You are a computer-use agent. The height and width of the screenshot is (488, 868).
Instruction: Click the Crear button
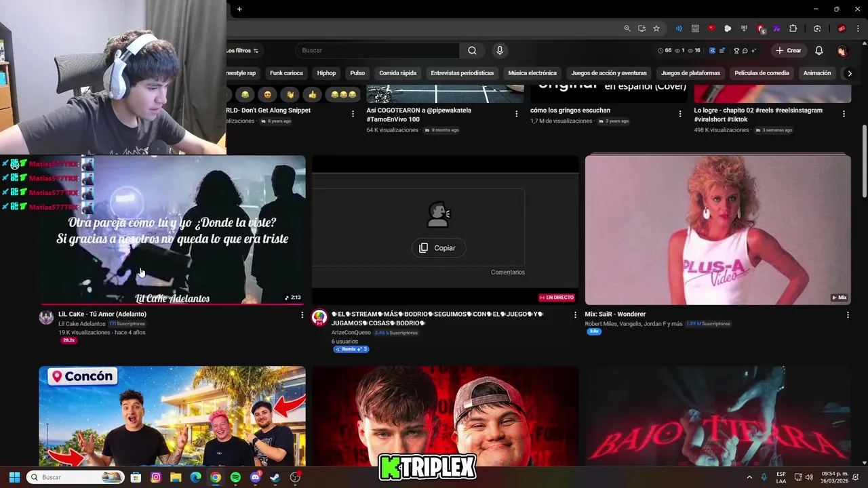(x=789, y=50)
